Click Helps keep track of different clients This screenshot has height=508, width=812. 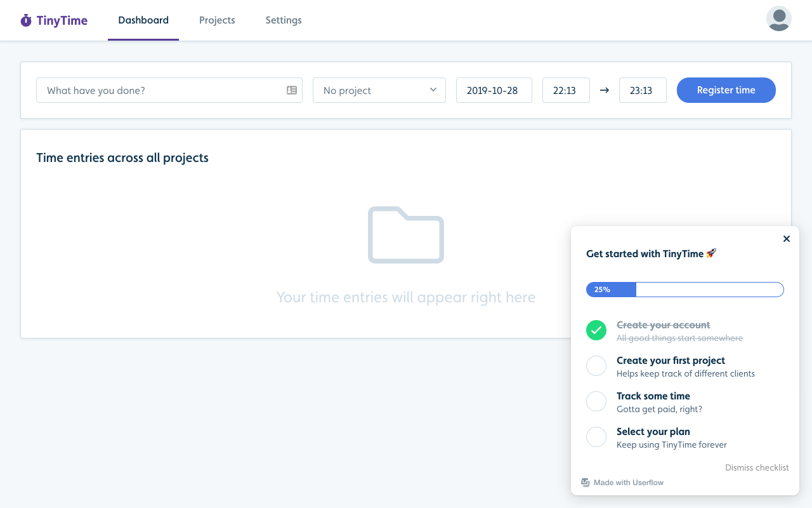tap(686, 373)
